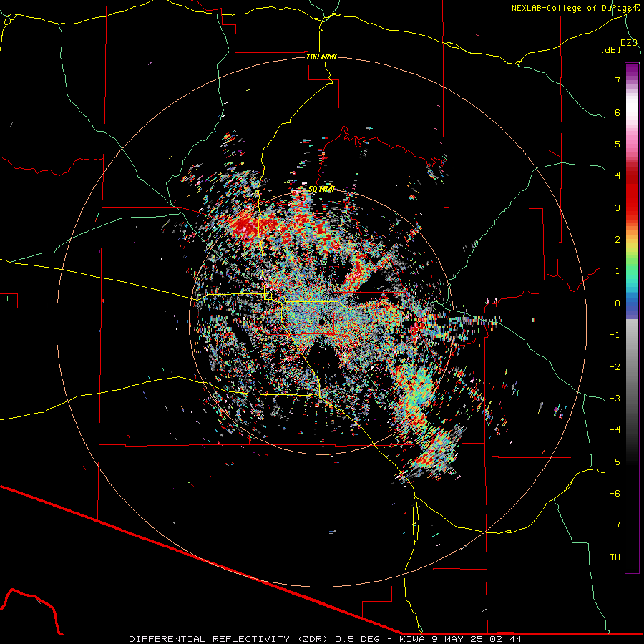This screenshot has width=644, height=644.
Task: Click the 3 value on color scale
Action: (618, 208)
